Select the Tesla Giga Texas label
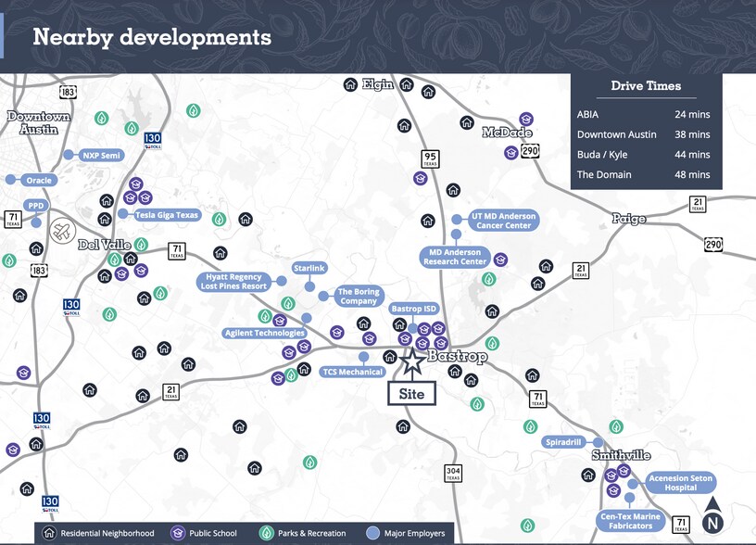This screenshot has height=545, width=756. pos(168,214)
